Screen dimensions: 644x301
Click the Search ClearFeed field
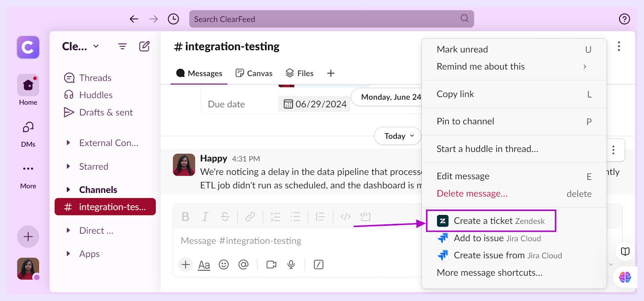coord(331,19)
